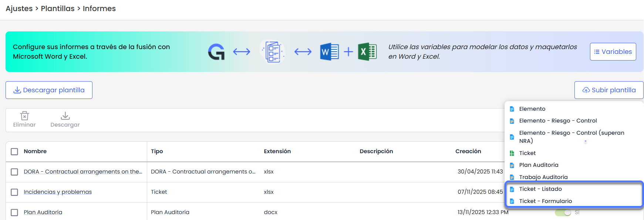Select Ticket - Formulario menu option
The image size is (644, 220).
coord(545,201)
